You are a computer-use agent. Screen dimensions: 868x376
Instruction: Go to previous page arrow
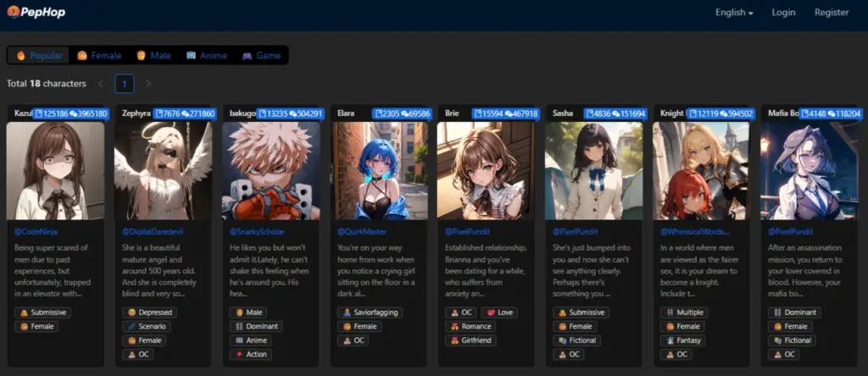[x=100, y=84]
